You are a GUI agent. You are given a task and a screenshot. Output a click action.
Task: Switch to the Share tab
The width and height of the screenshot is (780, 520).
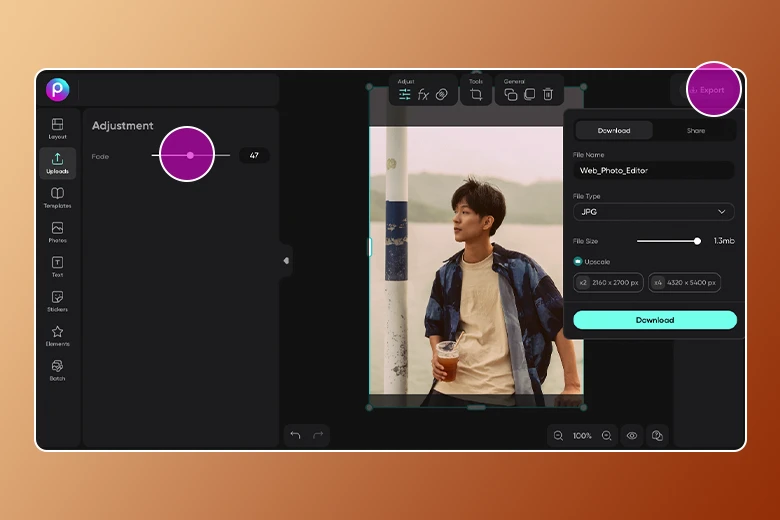pyautogui.click(x=695, y=131)
